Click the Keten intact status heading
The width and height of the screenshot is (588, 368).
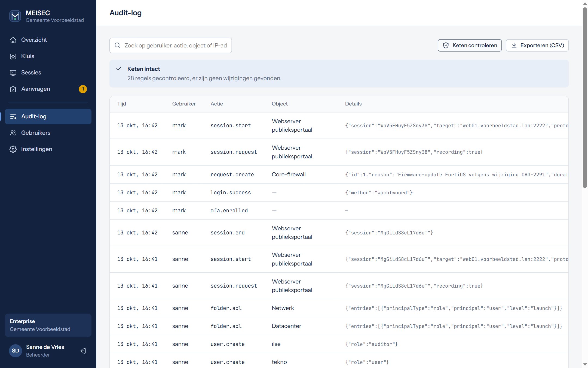[144, 69]
